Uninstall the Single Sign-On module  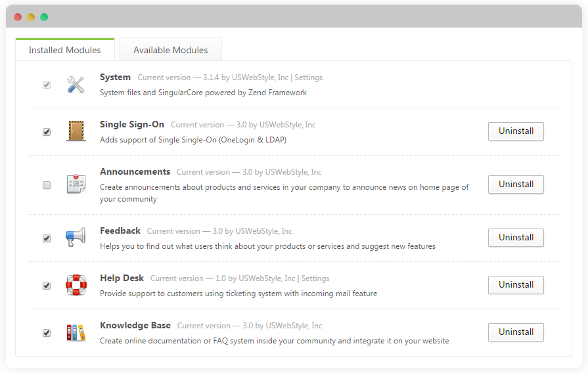(x=516, y=131)
